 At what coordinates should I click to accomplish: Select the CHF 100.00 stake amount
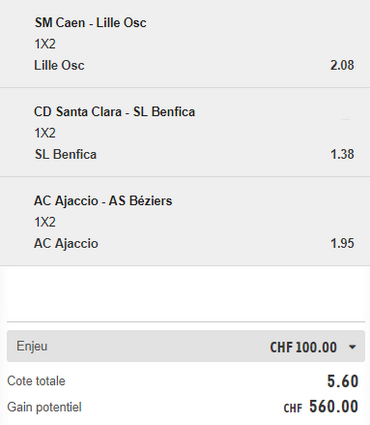[303, 347]
